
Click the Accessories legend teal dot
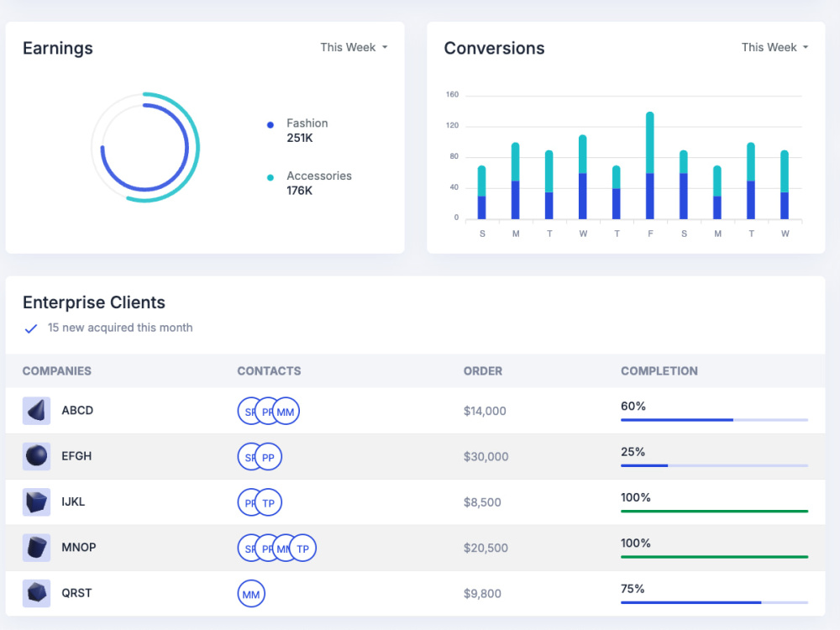click(270, 177)
